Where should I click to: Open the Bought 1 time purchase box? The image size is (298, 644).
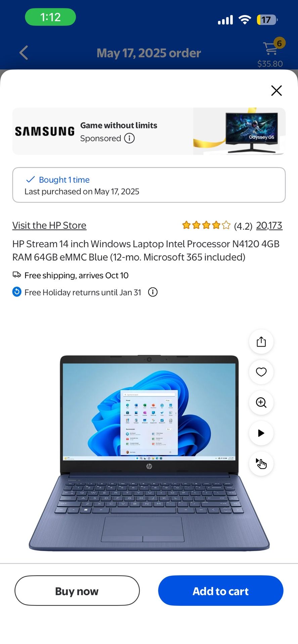point(149,185)
